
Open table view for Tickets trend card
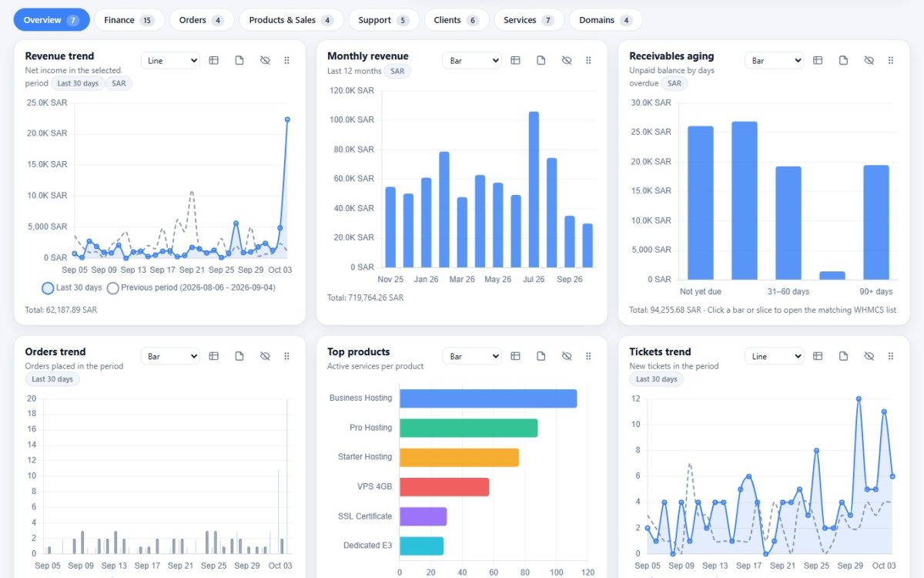point(819,356)
